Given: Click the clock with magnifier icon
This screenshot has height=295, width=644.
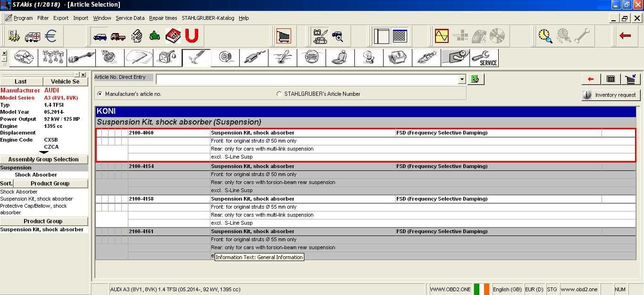Looking at the screenshot, I should [545, 36].
